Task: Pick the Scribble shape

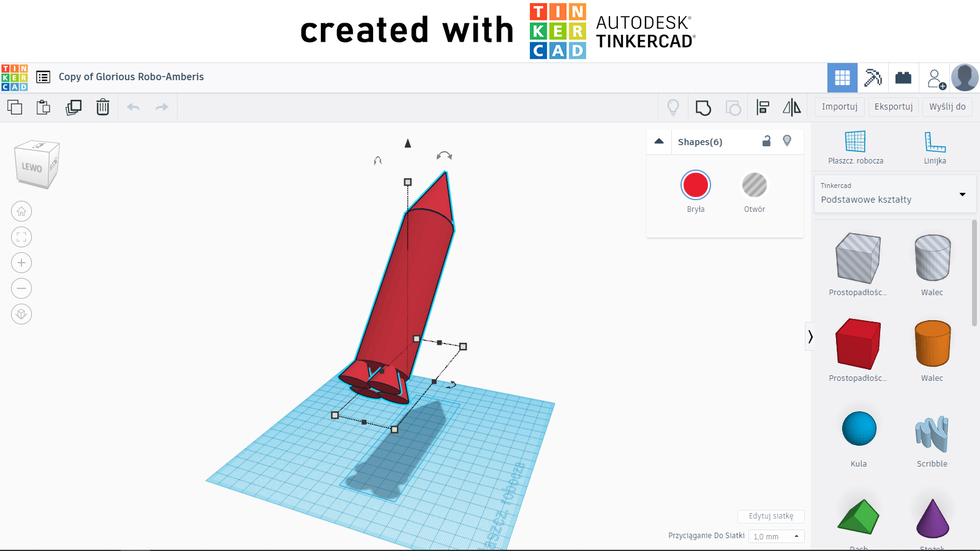Action: point(932,433)
